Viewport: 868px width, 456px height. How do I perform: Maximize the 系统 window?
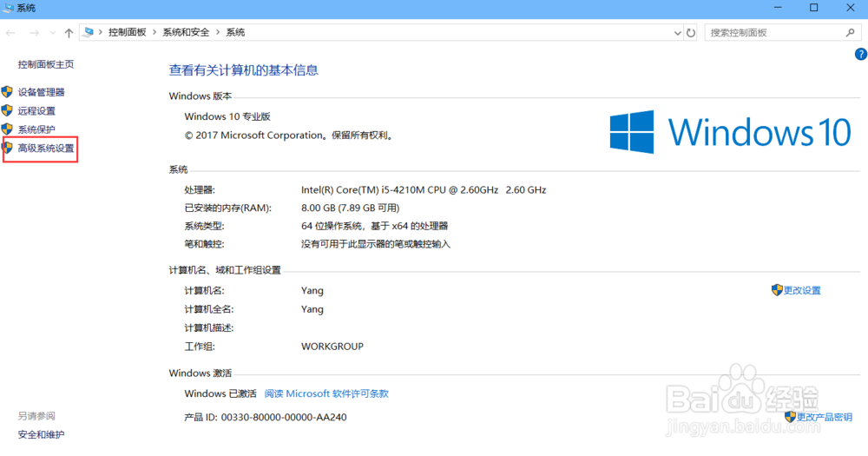pos(814,8)
